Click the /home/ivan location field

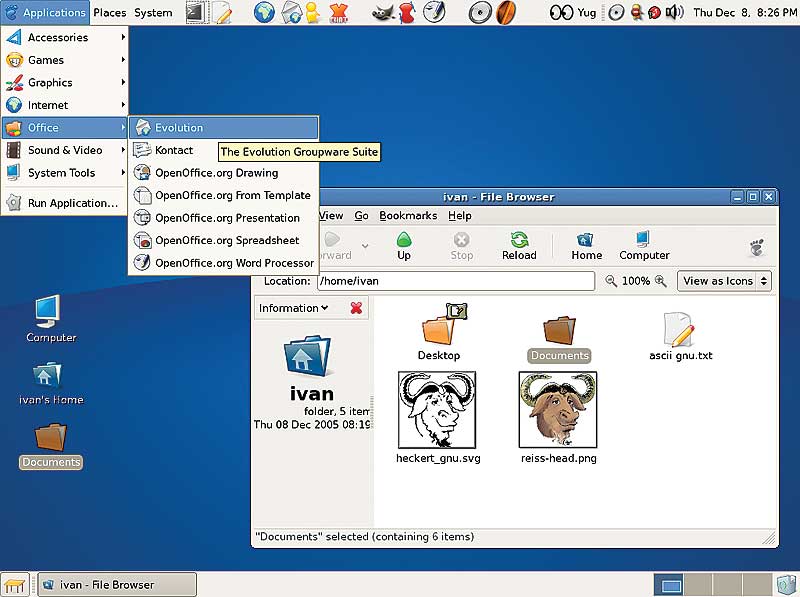pos(456,281)
